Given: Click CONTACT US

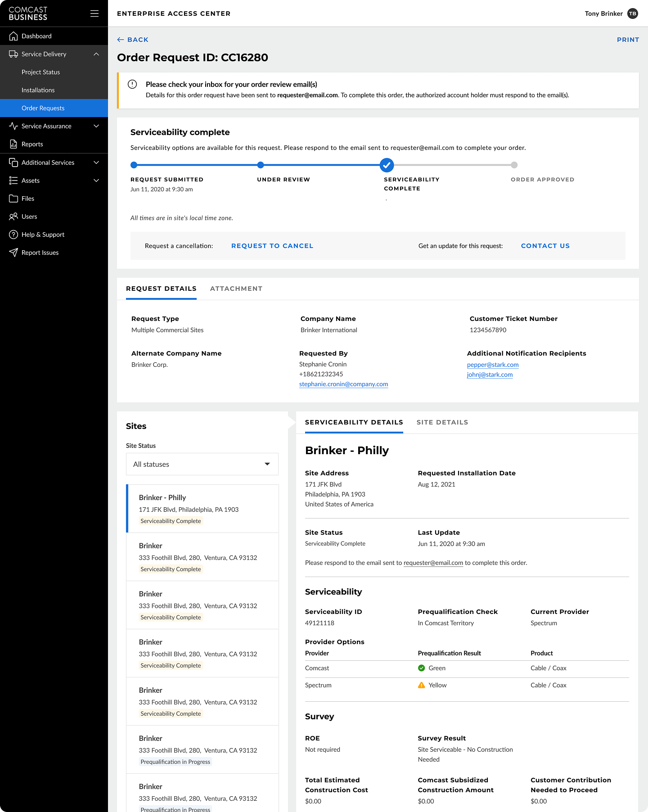Looking at the screenshot, I should click(545, 246).
